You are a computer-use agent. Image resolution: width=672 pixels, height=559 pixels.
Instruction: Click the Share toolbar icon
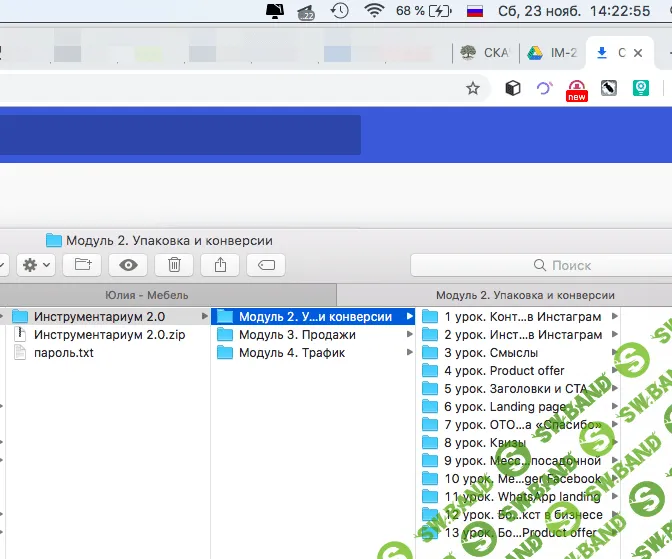(220, 265)
